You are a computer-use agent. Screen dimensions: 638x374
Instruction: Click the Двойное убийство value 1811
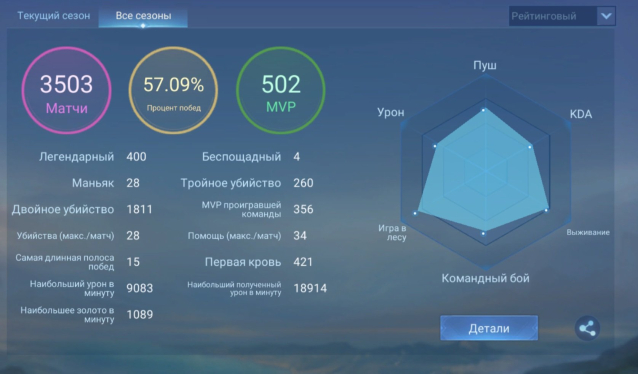click(139, 209)
